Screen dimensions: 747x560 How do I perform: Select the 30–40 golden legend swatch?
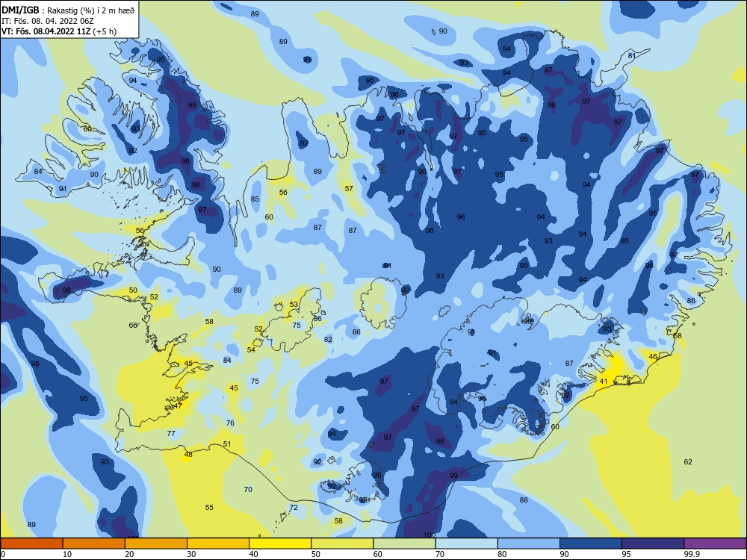218,544
